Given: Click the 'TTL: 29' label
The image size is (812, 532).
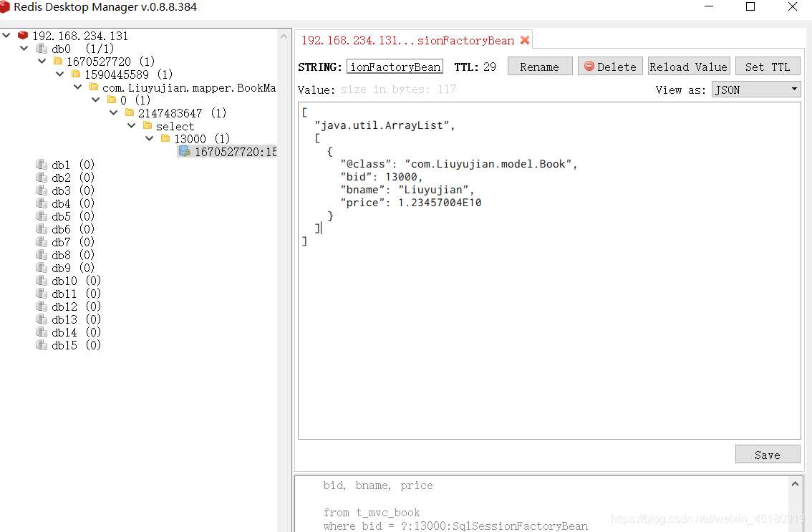Looking at the screenshot, I should tap(475, 67).
